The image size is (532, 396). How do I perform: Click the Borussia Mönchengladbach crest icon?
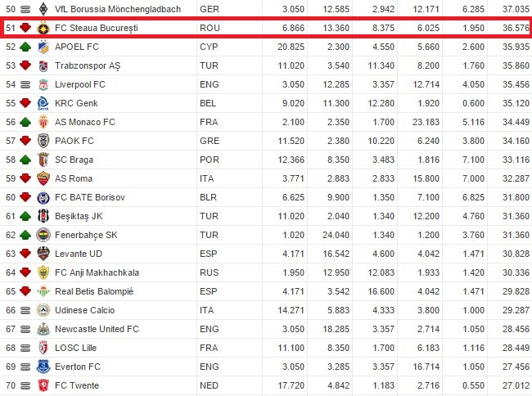tap(43, 9)
